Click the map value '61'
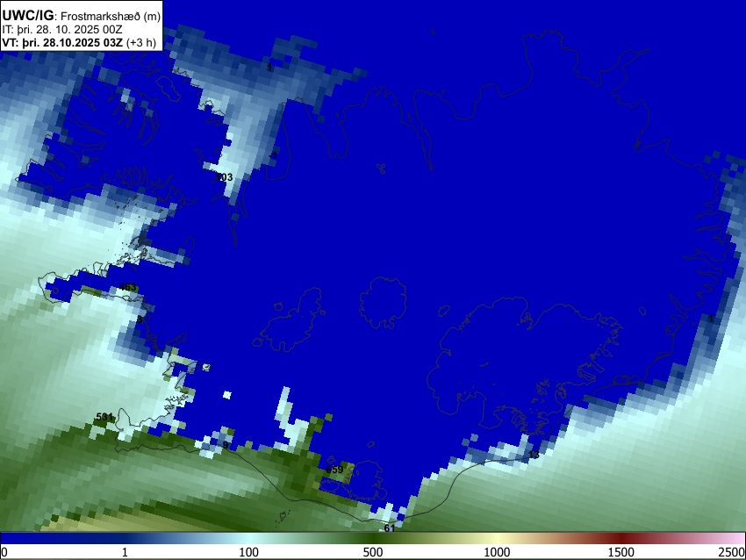This screenshot has width=746, height=560. point(390,528)
